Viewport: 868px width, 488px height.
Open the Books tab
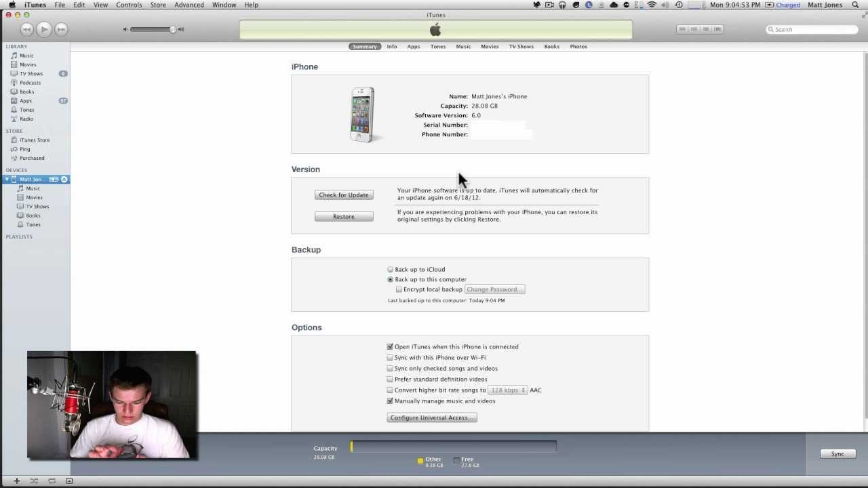552,47
